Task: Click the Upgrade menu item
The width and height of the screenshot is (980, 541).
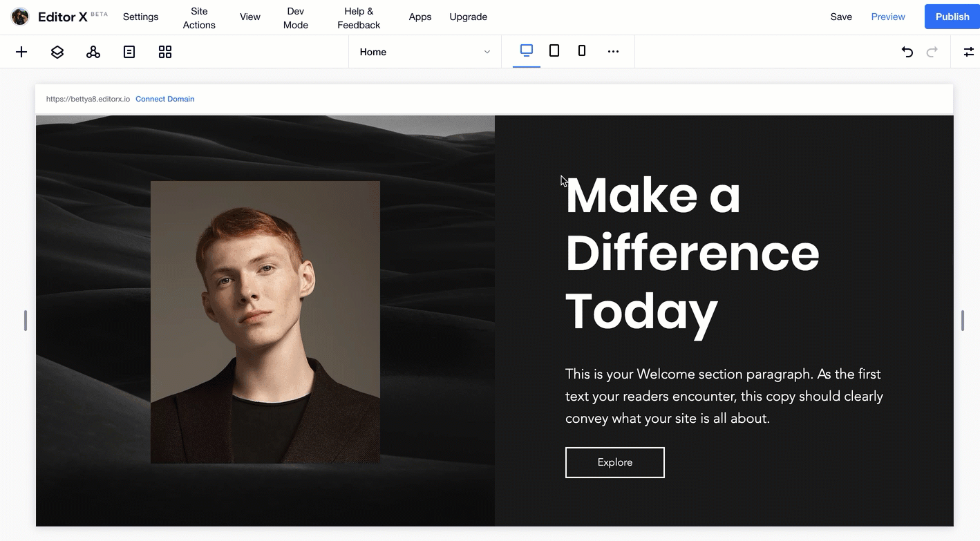Action: click(x=469, y=17)
